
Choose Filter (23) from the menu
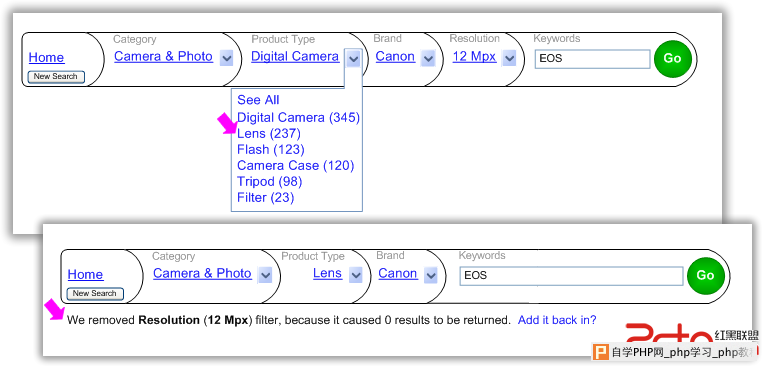pos(266,198)
